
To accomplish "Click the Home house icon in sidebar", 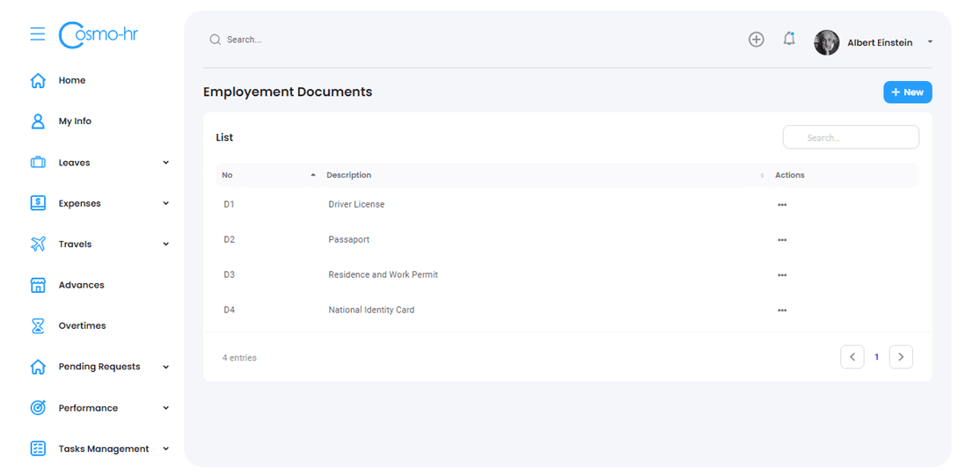I will point(38,80).
